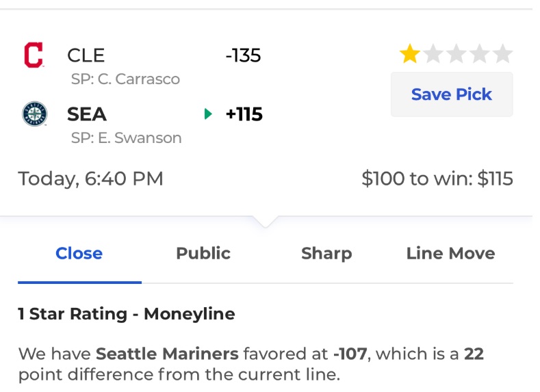Select the second gray star
Viewport: 540px width, 392px height.
433,53
